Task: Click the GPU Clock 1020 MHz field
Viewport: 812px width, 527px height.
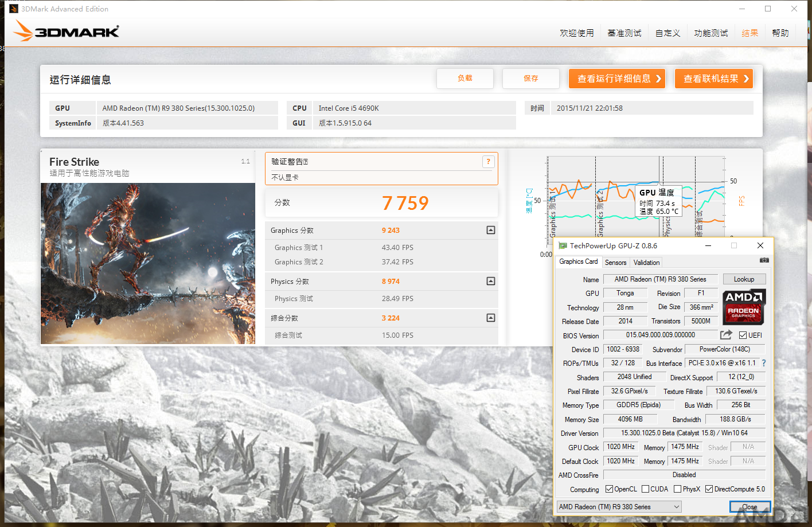Action: (x=620, y=447)
